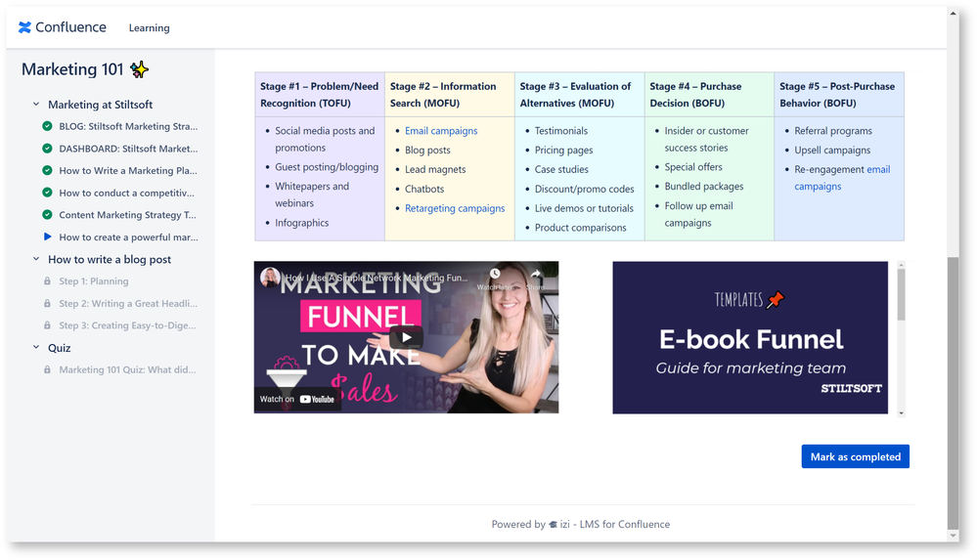Select the locked Step 1: Planning item
Screen dimensions: 977x560
point(94,281)
